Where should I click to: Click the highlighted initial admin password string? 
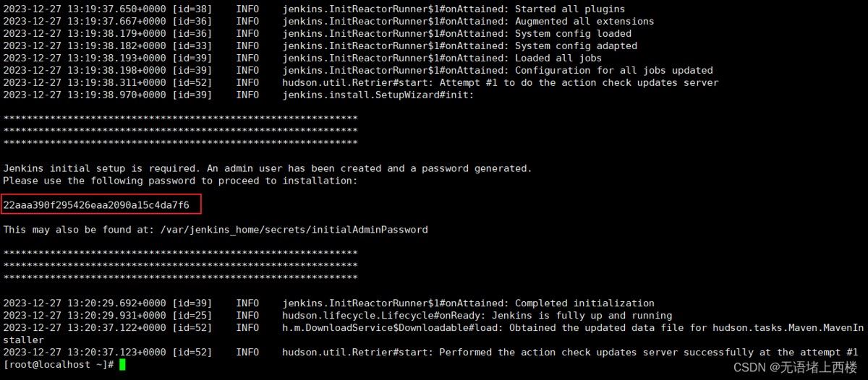(96, 205)
